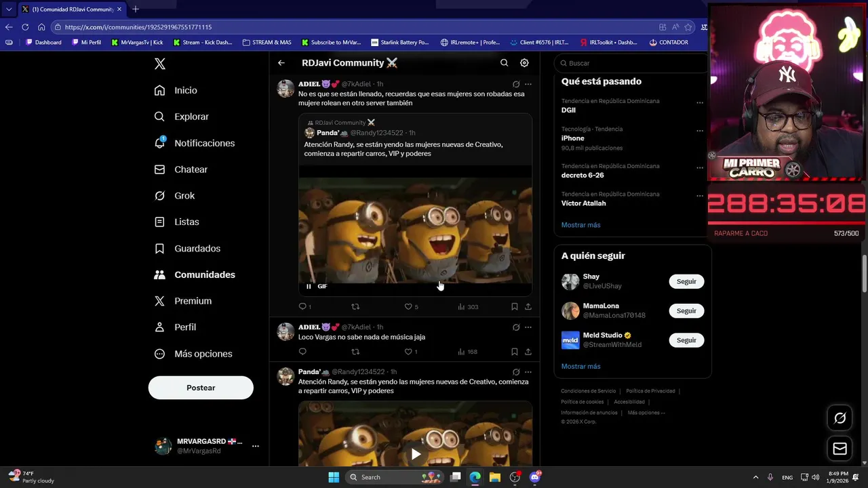Open iPhone trending topic
The width and height of the screenshot is (868, 488).
pyautogui.click(x=572, y=138)
